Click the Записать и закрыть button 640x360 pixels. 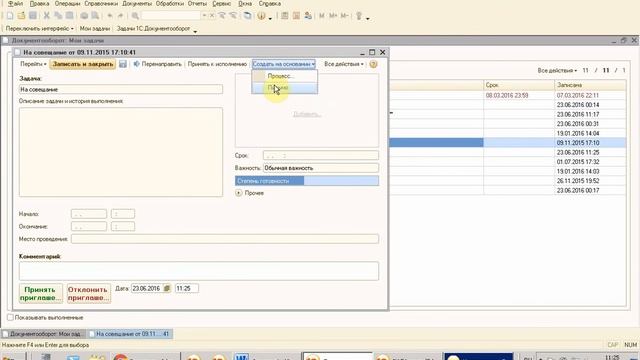[83, 64]
